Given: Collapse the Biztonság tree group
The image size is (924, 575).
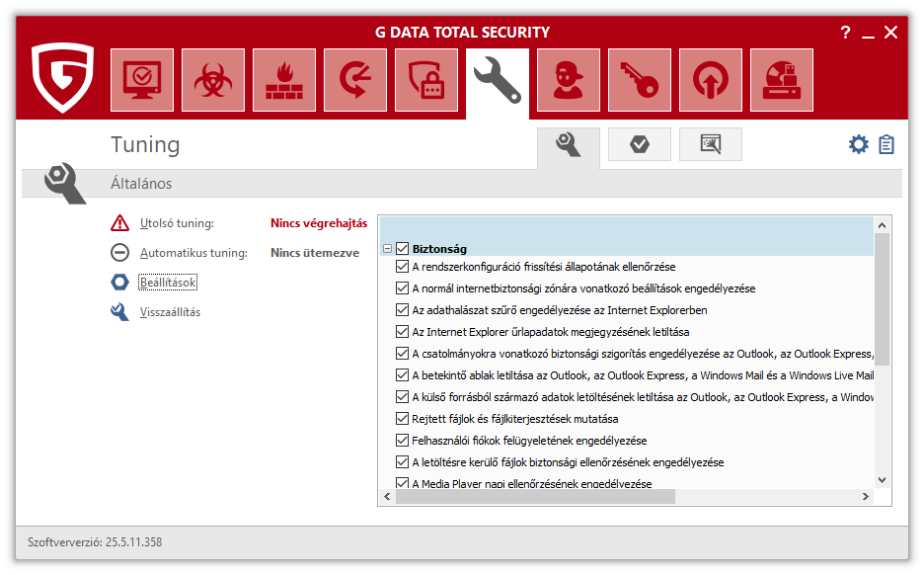Looking at the screenshot, I should (x=387, y=248).
